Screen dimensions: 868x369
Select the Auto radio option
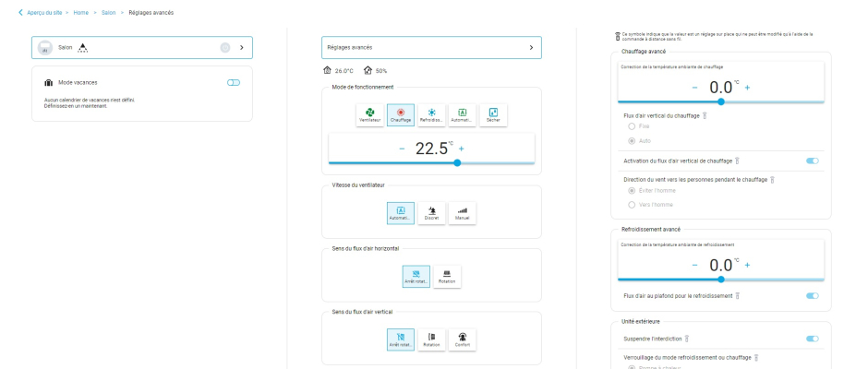(632, 140)
